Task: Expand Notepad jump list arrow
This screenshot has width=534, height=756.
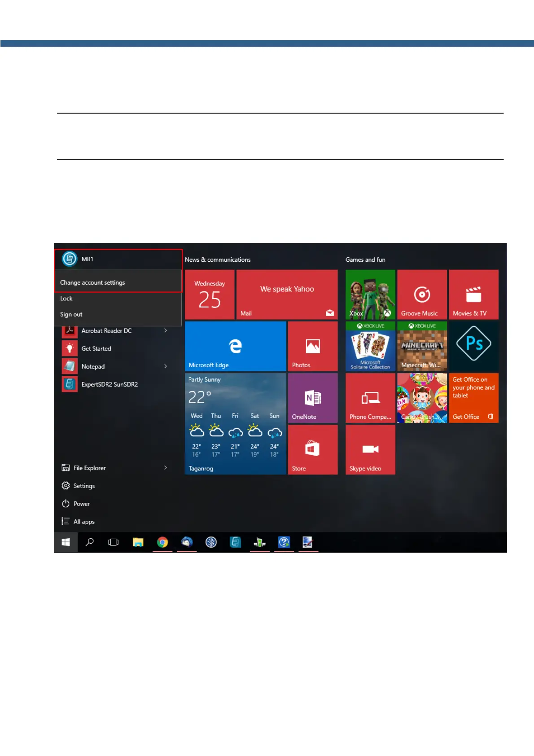Action: (166, 366)
